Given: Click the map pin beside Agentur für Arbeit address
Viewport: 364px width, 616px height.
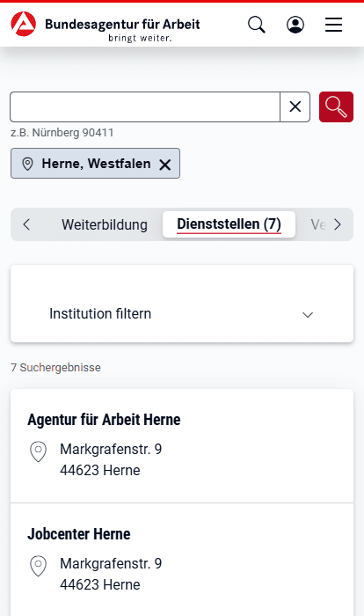Looking at the screenshot, I should click(38, 451).
